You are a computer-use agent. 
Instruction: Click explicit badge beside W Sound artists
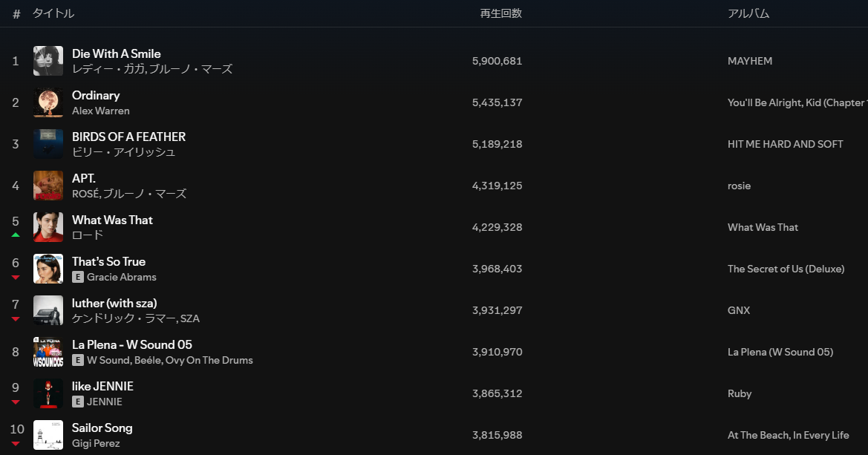(78, 360)
